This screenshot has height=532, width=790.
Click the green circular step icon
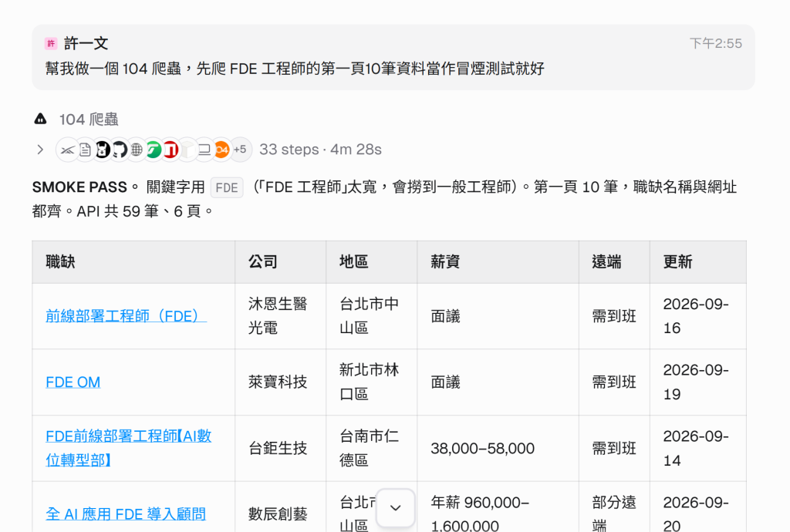(154, 150)
